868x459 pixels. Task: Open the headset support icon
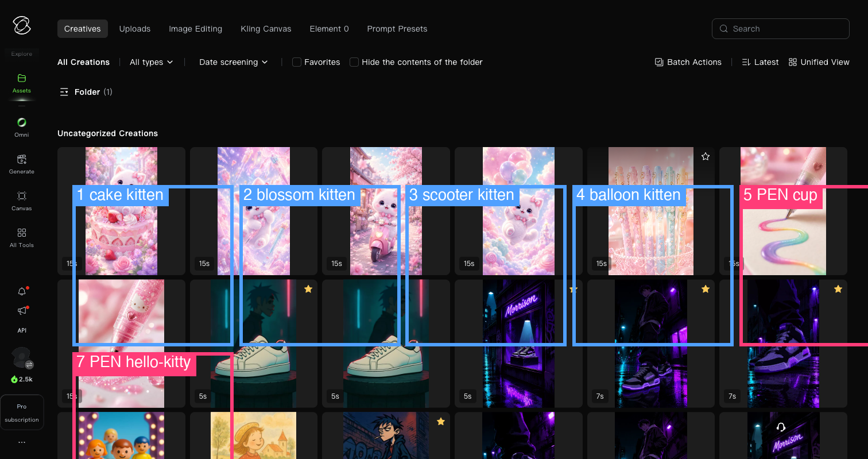click(x=781, y=427)
